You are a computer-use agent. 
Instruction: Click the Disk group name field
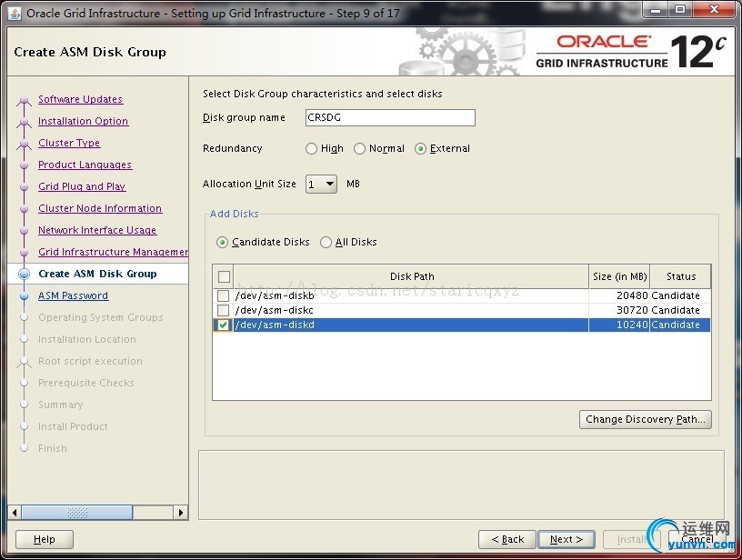point(390,118)
